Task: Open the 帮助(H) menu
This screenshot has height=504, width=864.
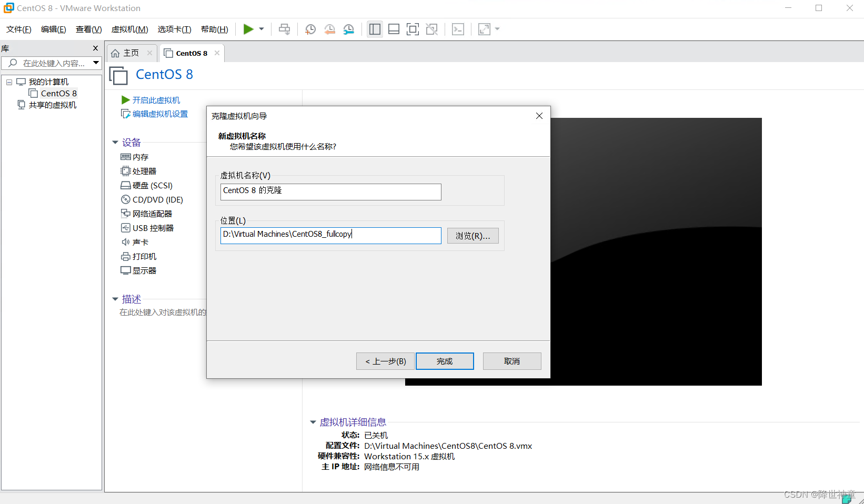Action: tap(215, 29)
